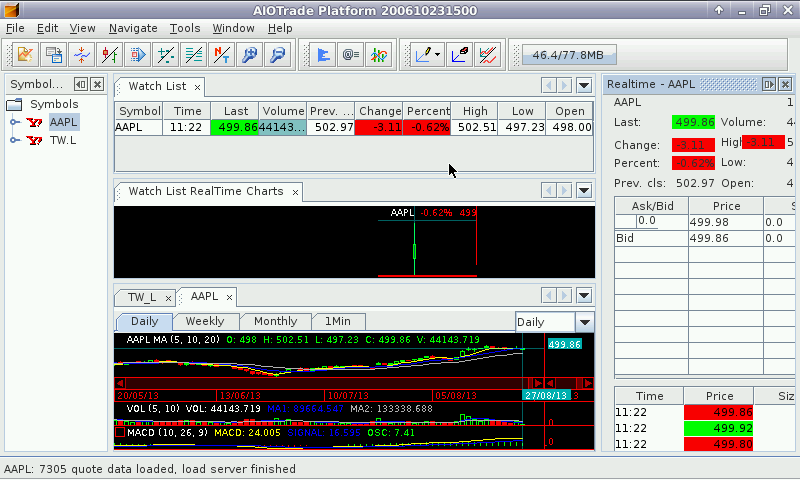Sort by the Volume column header

tap(283, 111)
